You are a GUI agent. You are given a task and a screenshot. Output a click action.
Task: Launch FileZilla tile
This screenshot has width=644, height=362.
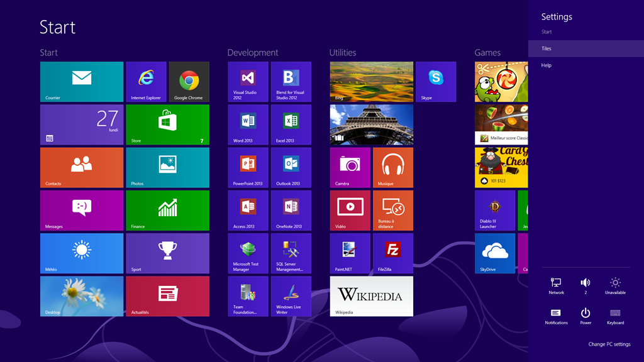(x=393, y=253)
